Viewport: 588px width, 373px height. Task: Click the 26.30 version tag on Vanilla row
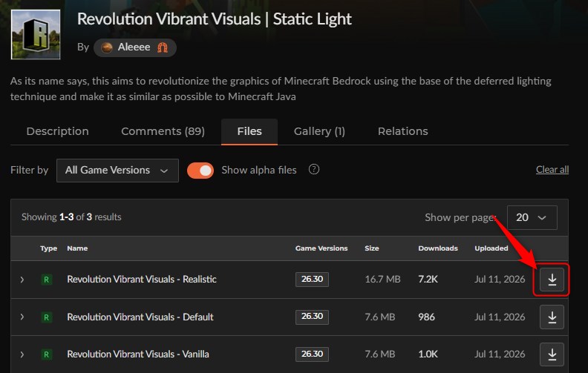tap(312, 354)
